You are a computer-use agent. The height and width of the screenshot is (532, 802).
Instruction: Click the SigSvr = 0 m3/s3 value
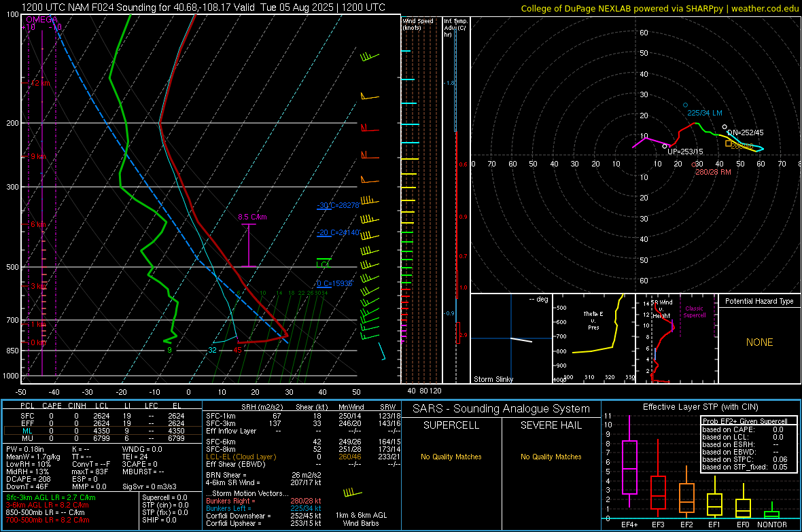pyautogui.click(x=150, y=486)
